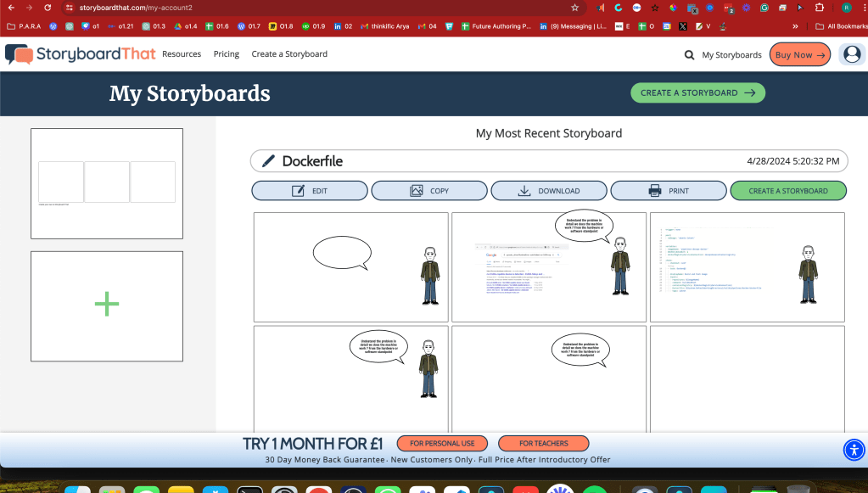The height and width of the screenshot is (493, 868).
Task: Click the COPY button
Action: tap(429, 191)
